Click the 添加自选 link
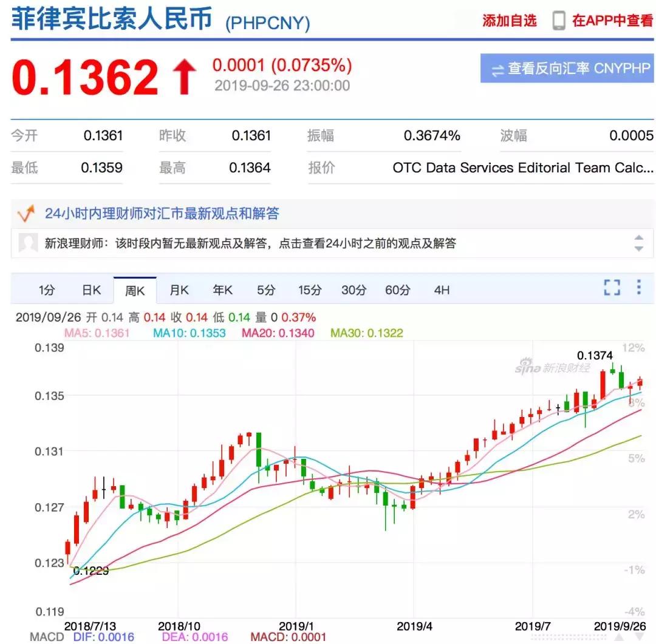The height and width of the screenshot is (644, 656). click(510, 20)
